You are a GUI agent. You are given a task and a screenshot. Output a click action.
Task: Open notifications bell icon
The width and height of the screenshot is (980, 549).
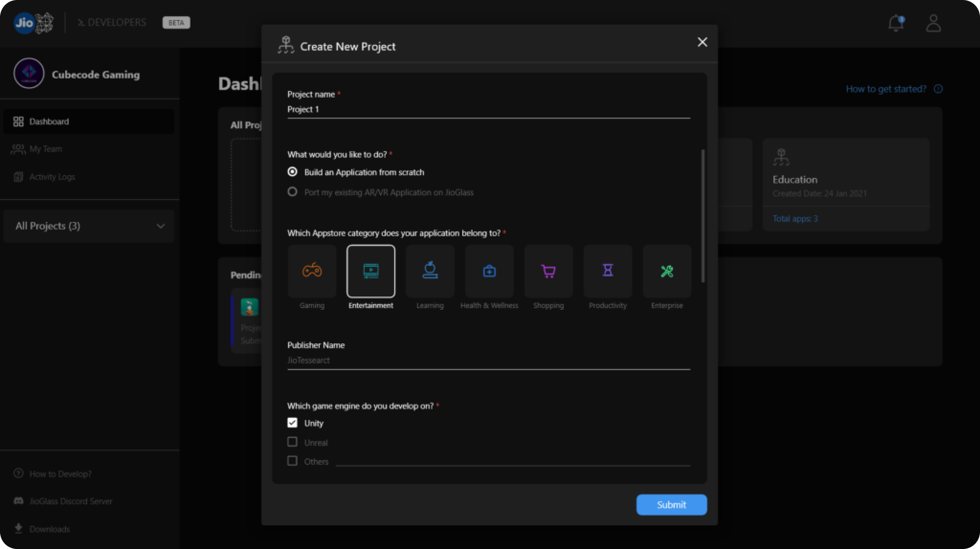(x=896, y=23)
